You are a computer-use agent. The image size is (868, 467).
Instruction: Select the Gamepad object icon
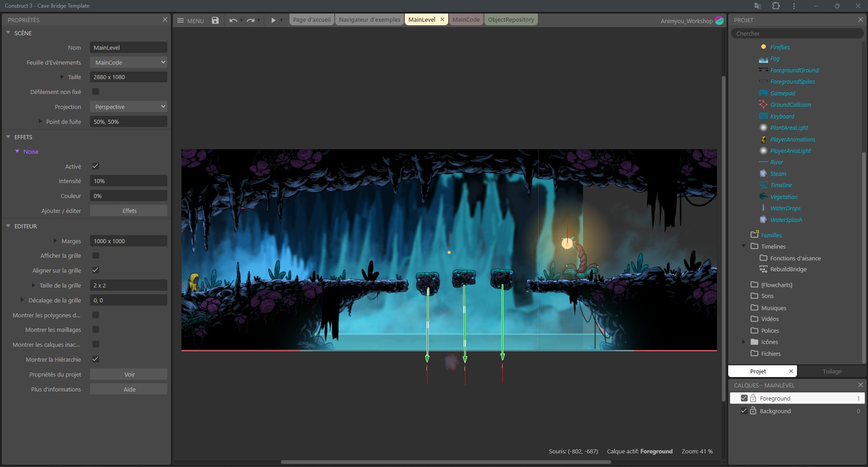pos(764,93)
